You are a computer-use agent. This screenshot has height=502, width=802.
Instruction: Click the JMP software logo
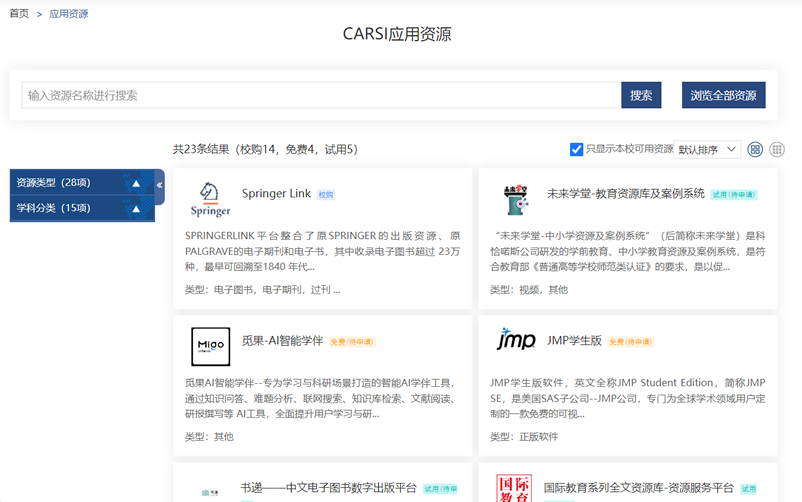coord(515,341)
